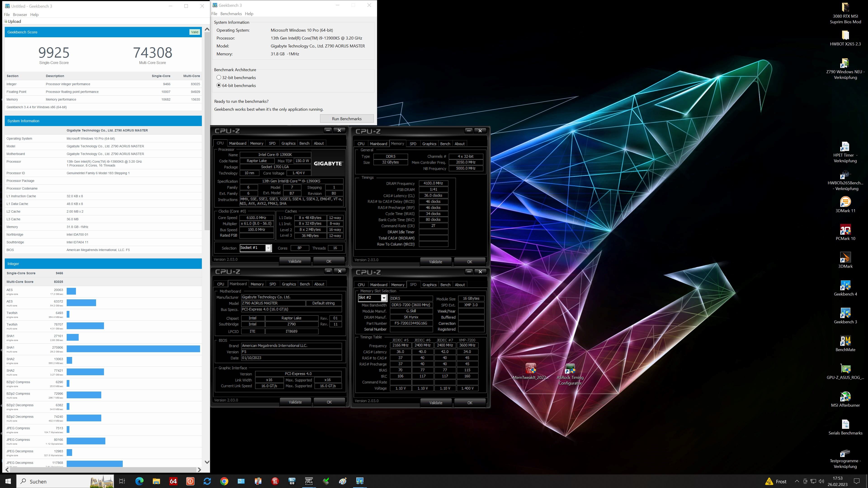Click the Valid badge on Geekbench Score
Screen dimensions: 868x488
point(194,32)
